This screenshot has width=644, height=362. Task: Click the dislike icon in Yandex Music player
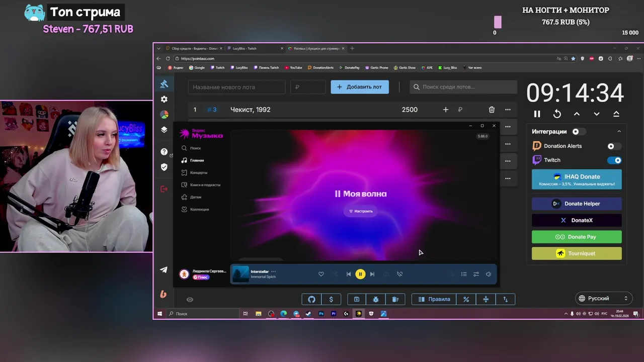399,274
